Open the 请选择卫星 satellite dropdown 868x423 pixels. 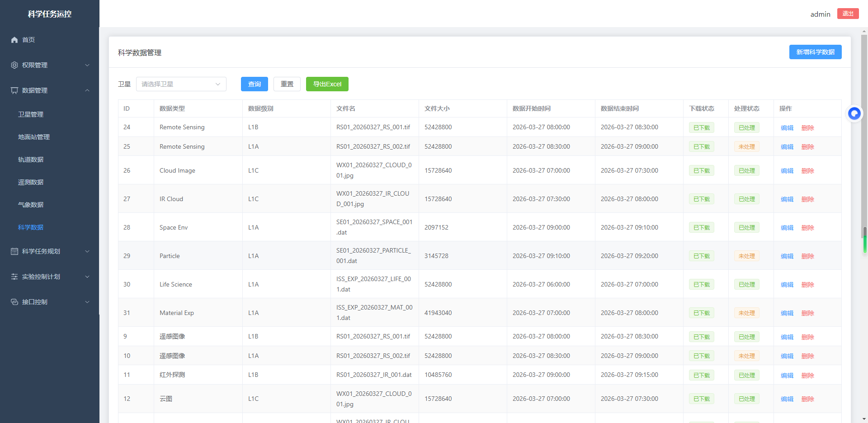181,84
